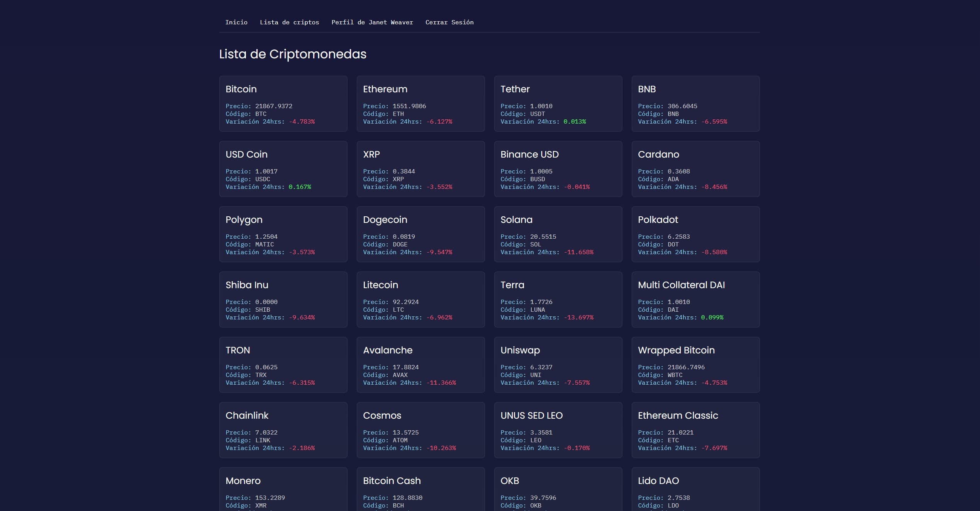Viewport: 980px width, 511px height.
Task: Click Uniswap price 6.3237
Action: 541,367
